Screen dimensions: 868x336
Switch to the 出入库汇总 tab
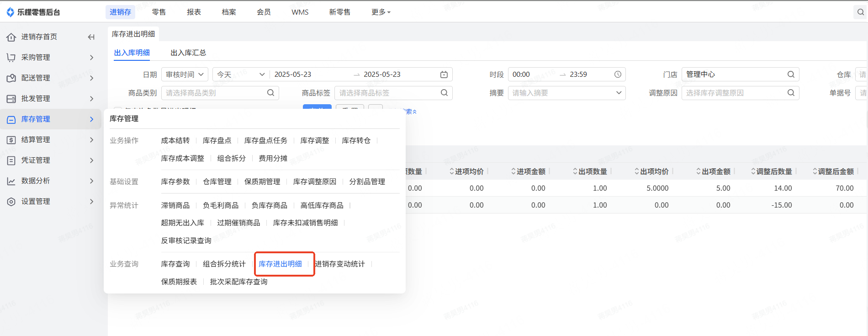coord(188,53)
